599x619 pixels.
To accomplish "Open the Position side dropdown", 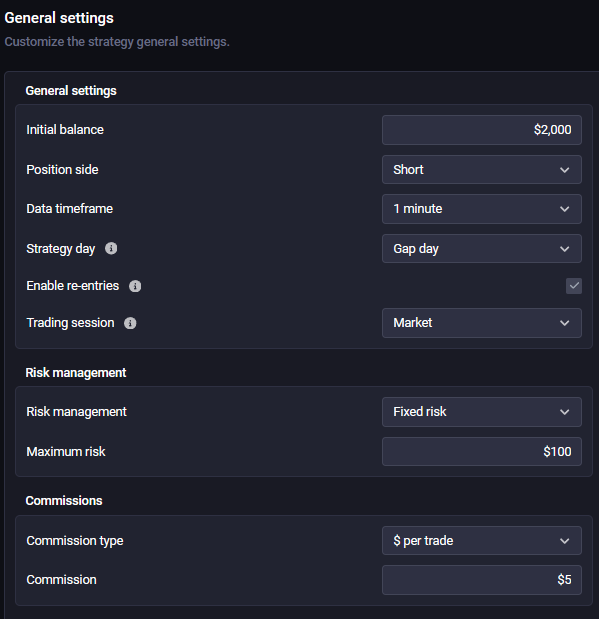I will 482,169.
